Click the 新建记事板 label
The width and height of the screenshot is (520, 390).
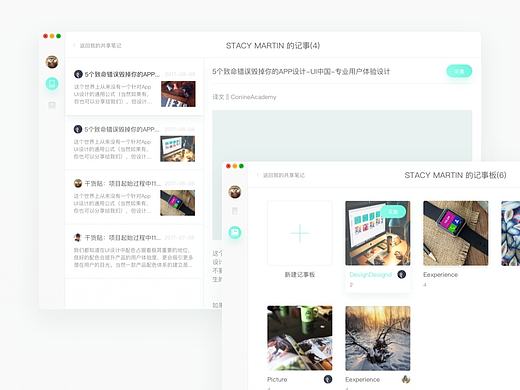click(x=300, y=275)
